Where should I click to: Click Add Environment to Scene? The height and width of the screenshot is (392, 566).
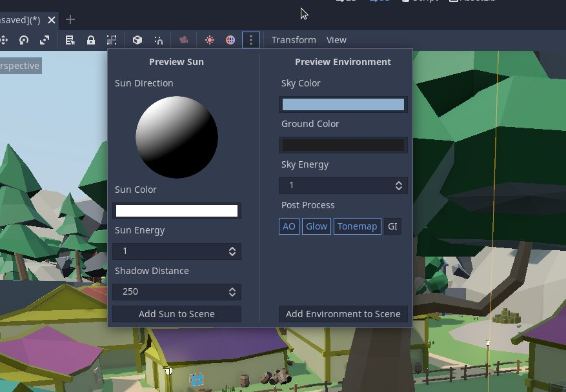tap(343, 314)
